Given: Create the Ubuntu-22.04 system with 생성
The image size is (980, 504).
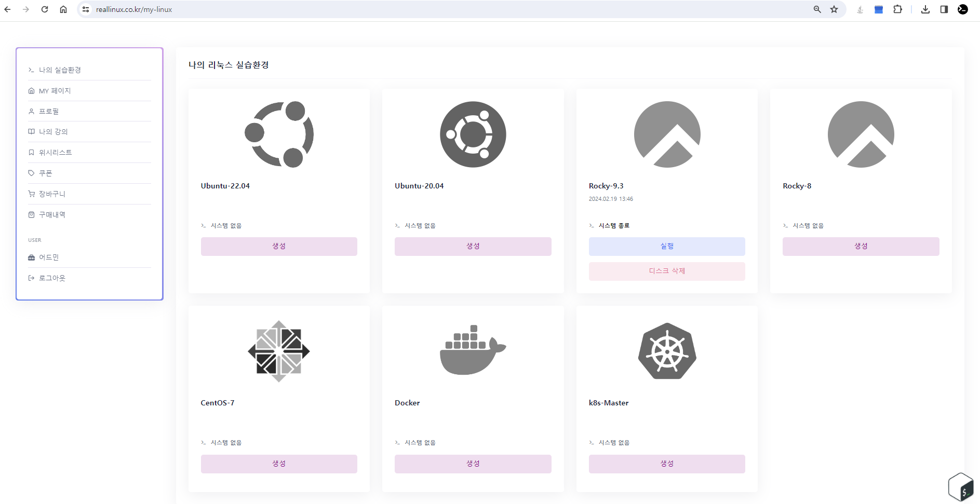Looking at the screenshot, I should pos(279,246).
